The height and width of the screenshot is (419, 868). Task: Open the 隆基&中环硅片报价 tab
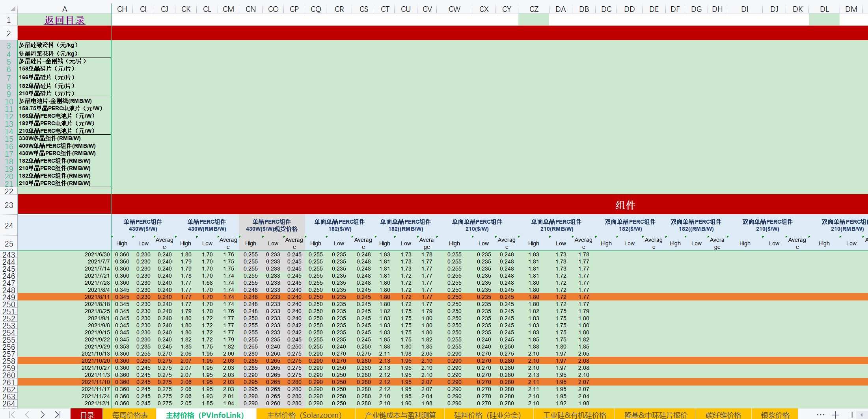[656, 415]
